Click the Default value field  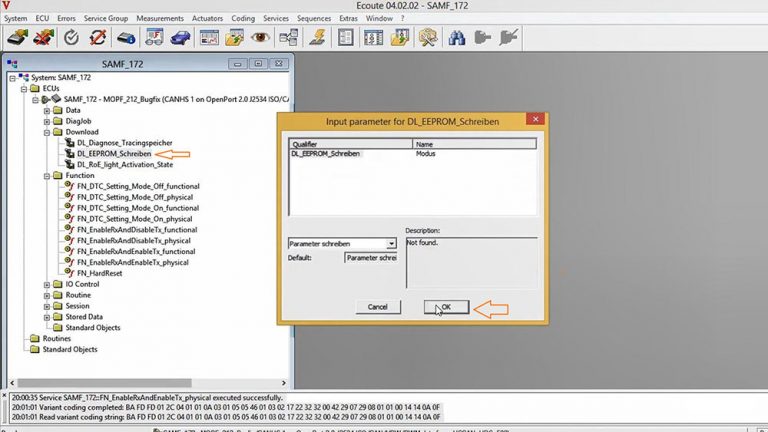pyautogui.click(x=370, y=257)
